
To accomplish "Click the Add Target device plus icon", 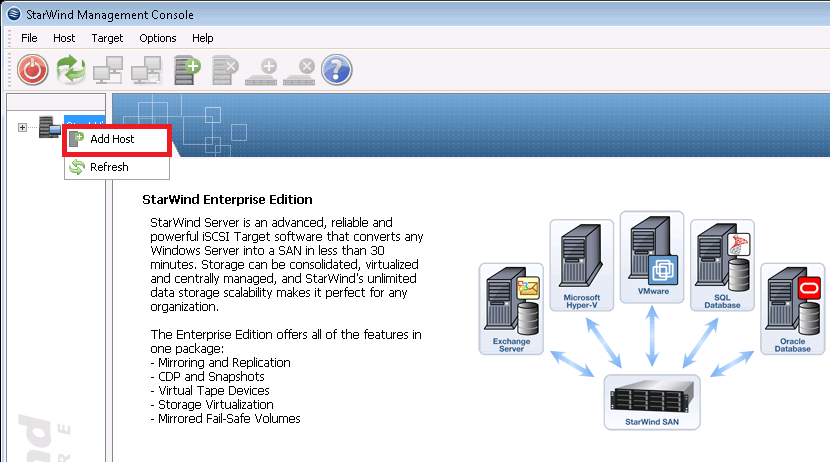I will [x=261, y=71].
